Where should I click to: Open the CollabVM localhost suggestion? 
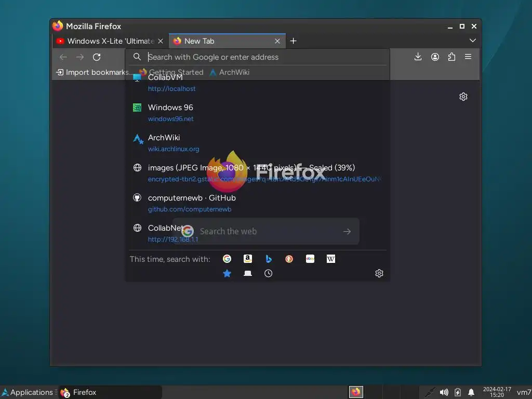[x=258, y=83]
